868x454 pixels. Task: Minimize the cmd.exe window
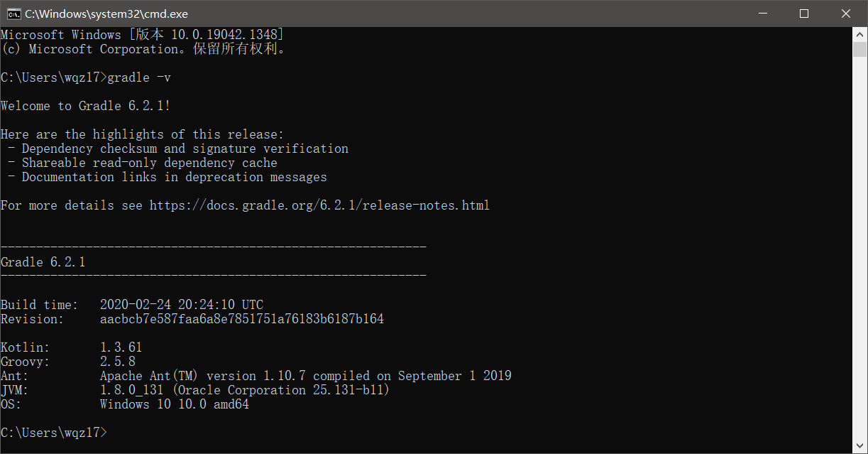pyautogui.click(x=762, y=13)
